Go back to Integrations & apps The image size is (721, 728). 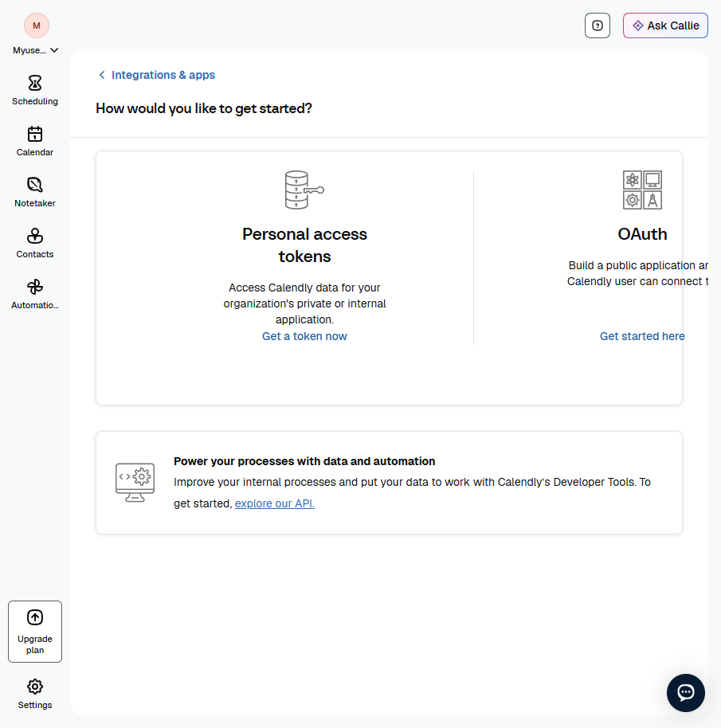click(163, 75)
